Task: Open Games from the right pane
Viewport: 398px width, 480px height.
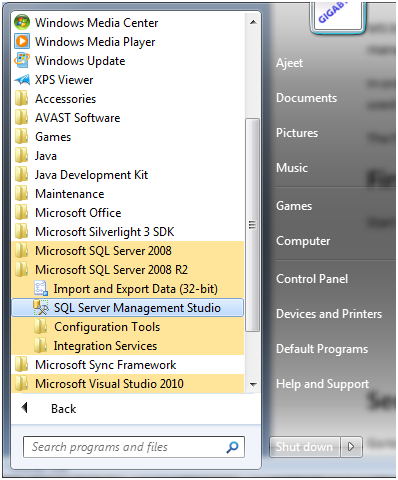Action: coord(294,206)
